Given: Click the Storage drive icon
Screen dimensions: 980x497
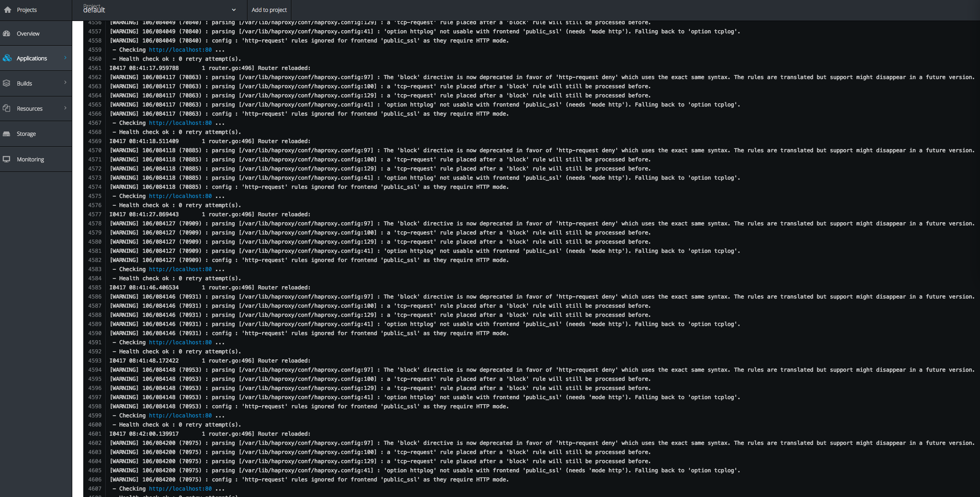Looking at the screenshot, I should click(x=6, y=134).
